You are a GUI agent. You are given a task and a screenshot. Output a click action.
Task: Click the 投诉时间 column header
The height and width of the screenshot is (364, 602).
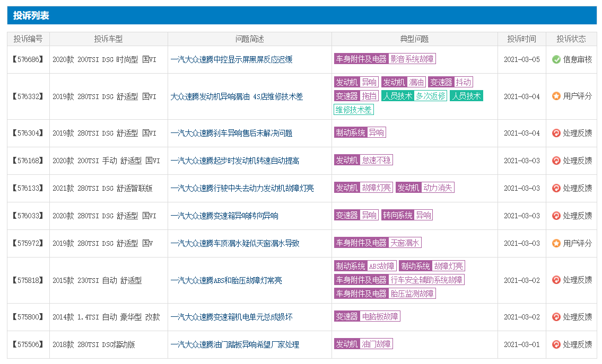(521, 39)
